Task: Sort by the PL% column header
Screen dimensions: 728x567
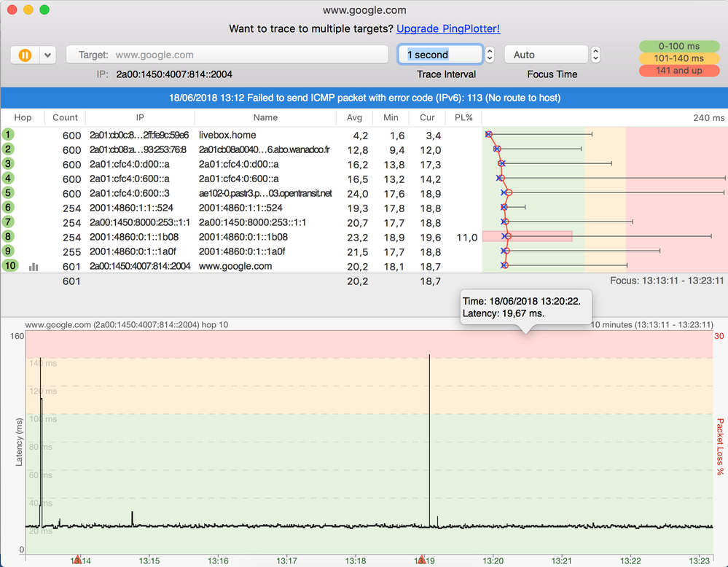Action: point(463,117)
